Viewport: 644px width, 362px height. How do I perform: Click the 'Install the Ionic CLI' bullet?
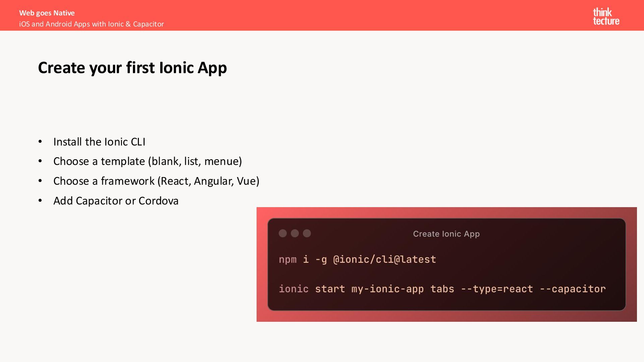click(x=99, y=142)
